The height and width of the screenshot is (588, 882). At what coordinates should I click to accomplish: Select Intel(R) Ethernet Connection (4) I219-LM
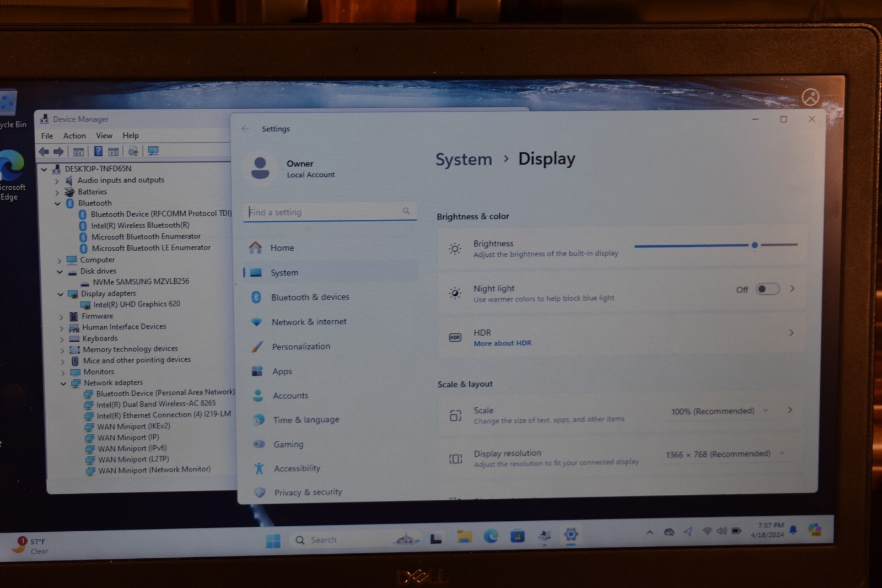pos(164,415)
